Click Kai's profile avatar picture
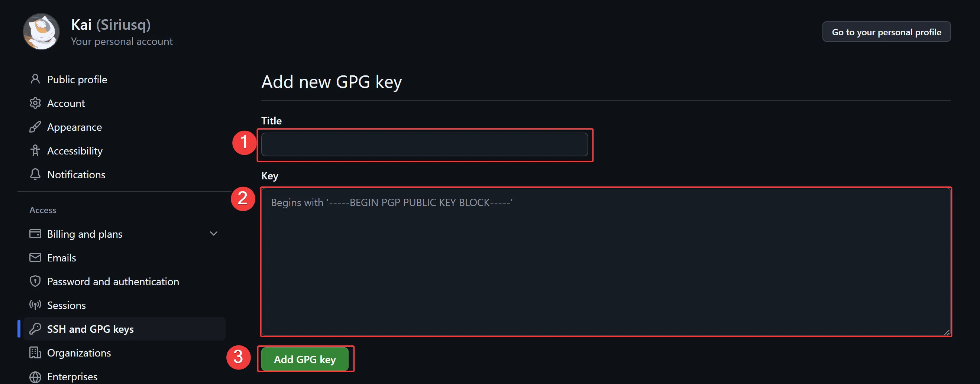980x384 pixels. coord(41,32)
